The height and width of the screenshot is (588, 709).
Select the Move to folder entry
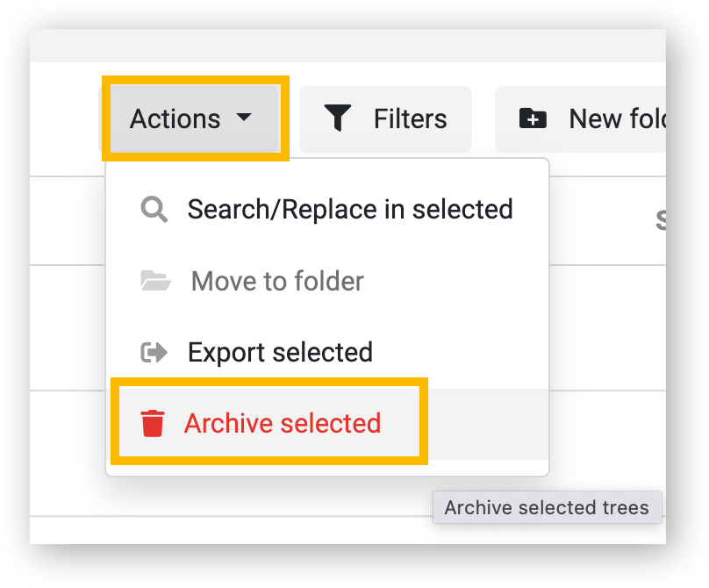[327, 281]
